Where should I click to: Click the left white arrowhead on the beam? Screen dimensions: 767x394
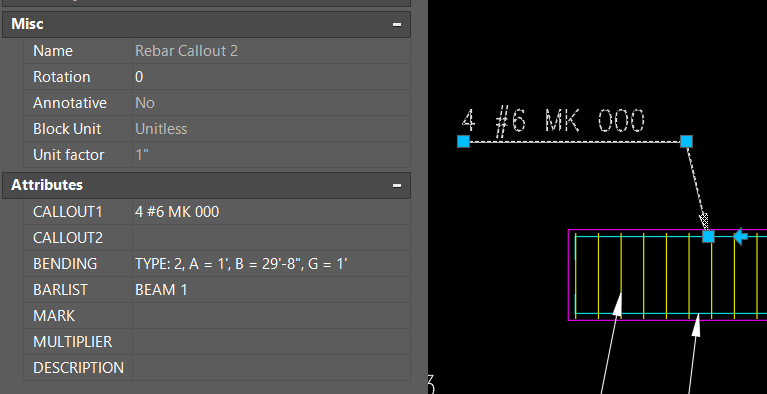pos(618,305)
